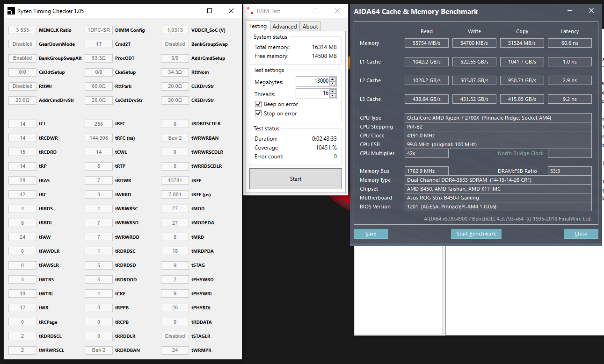Click the BIOS Version 1201 field
This screenshot has height=364, width=604.
(x=498, y=207)
